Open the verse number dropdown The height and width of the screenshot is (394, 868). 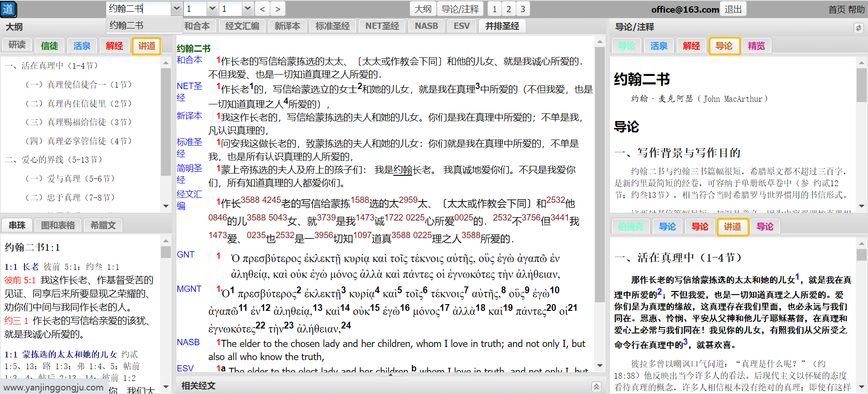coord(247,9)
